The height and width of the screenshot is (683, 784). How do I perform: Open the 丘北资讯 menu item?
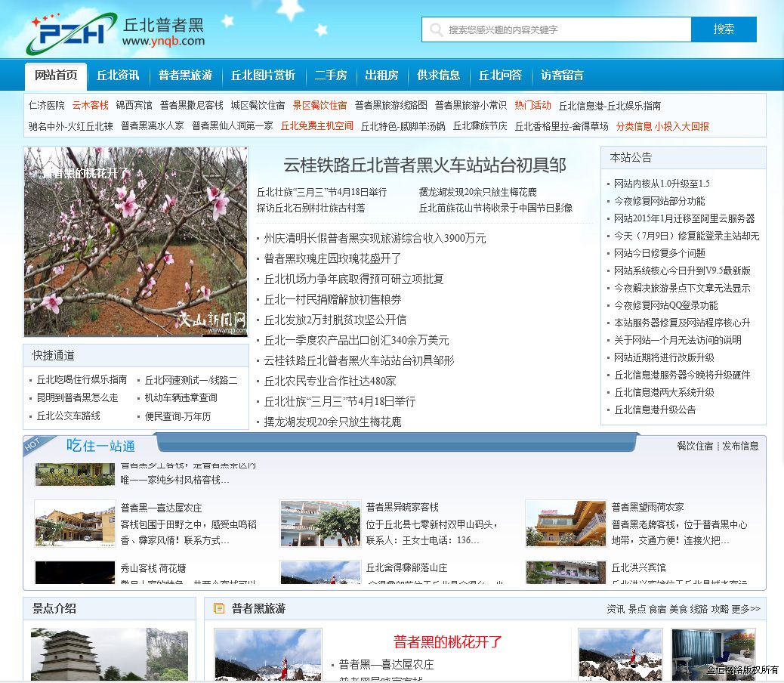click(x=118, y=76)
